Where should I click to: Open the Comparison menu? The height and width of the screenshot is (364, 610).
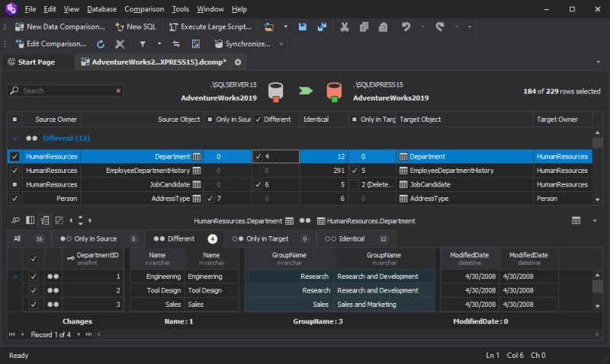tap(144, 9)
